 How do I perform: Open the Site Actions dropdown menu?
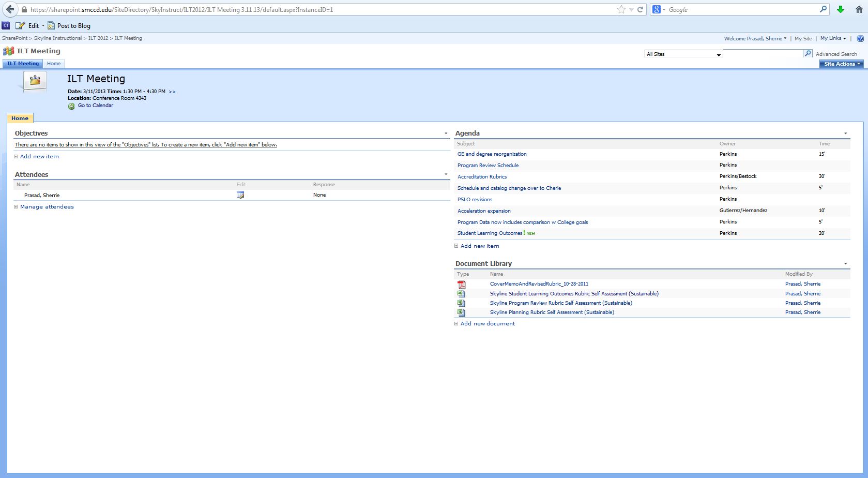coord(842,64)
